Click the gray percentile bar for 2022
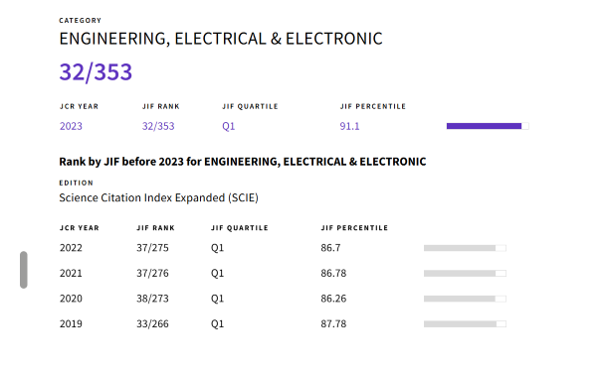Image resolution: width=607 pixels, height=372 pixels. (465, 248)
